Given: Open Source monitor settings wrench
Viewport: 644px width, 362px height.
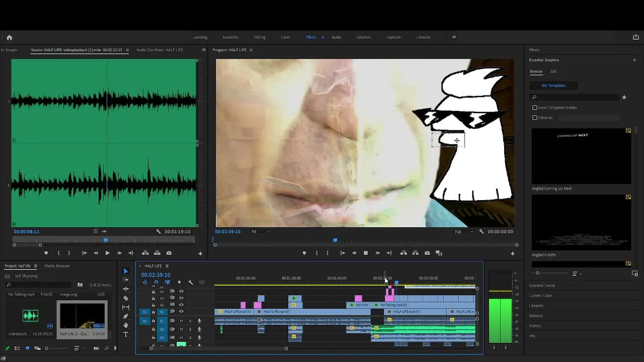Looking at the screenshot, I should [158, 231].
